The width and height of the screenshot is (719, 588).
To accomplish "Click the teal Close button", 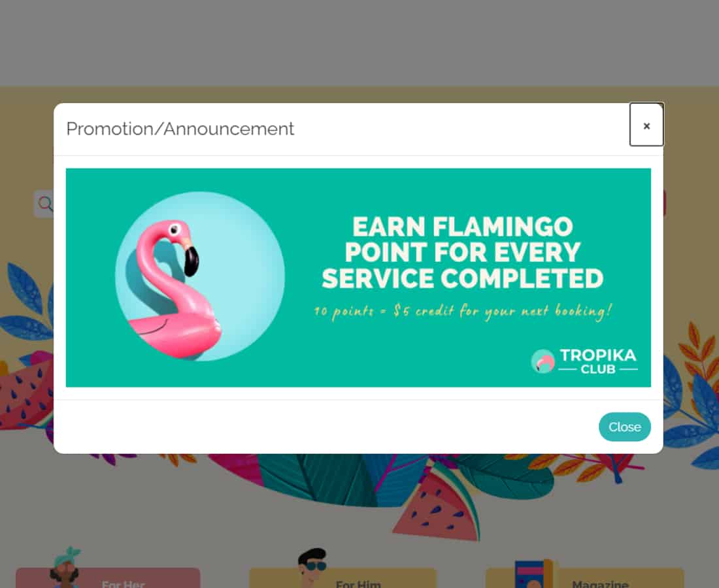I will [624, 427].
